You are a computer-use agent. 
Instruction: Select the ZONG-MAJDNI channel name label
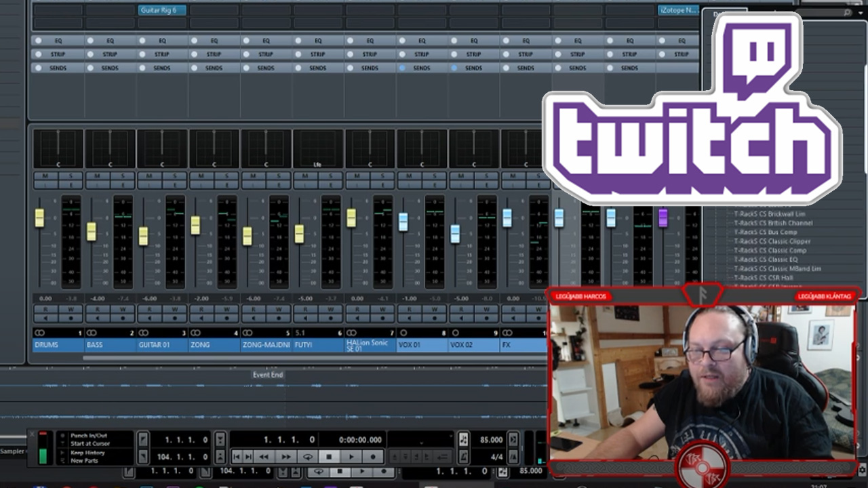click(x=266, y=345)
